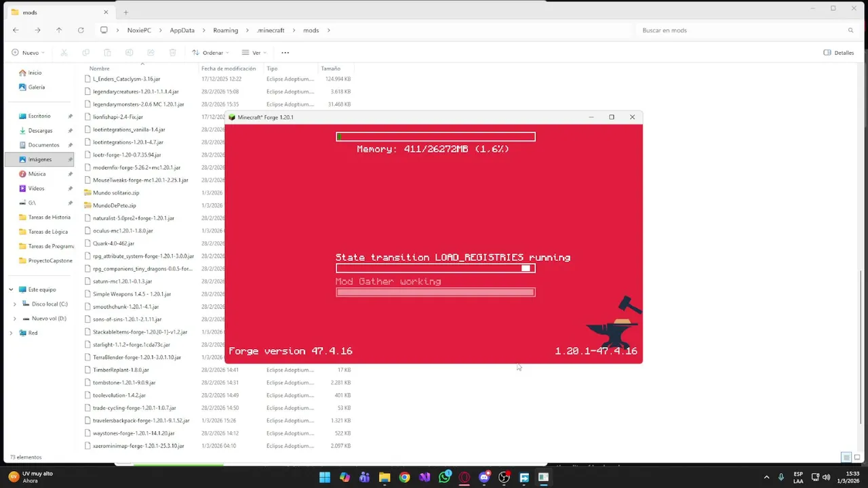Screen dimensions: 868x488
Task: Open Windows Start menu on taskbar
Action: click(x=325, y=477)
